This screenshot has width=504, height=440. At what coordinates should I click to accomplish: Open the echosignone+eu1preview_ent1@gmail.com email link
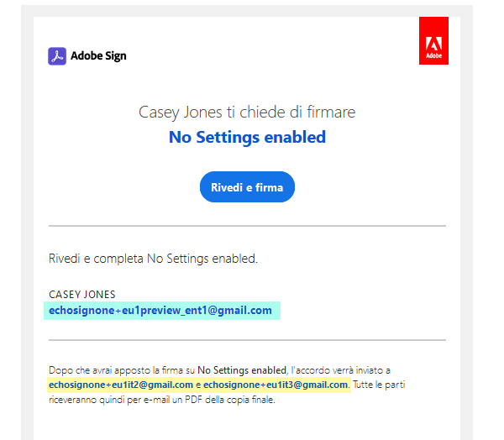click(x=160, y=311)
